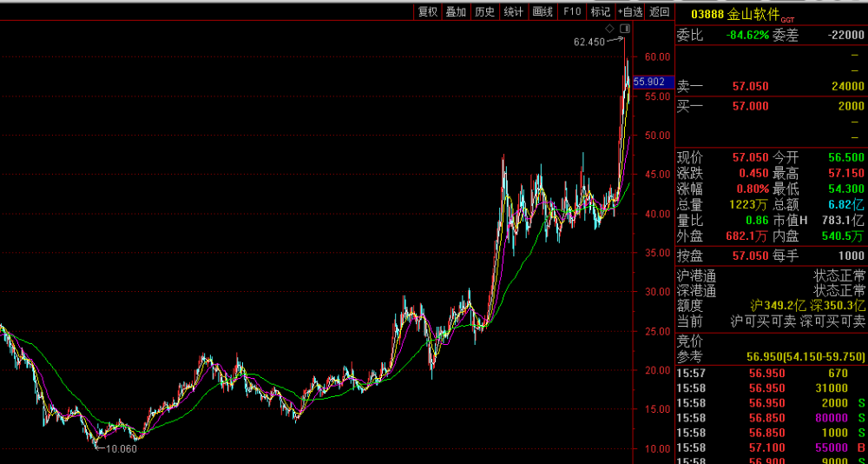Screen dimensions: 868x464
Task: Click the 深可买可卖 status text
Action: pos(832,321)
